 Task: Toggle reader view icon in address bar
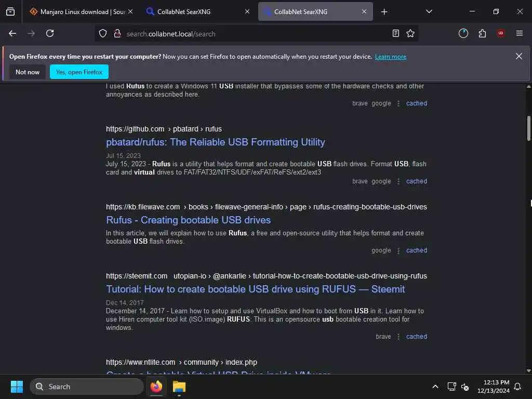tap(395, 33)
